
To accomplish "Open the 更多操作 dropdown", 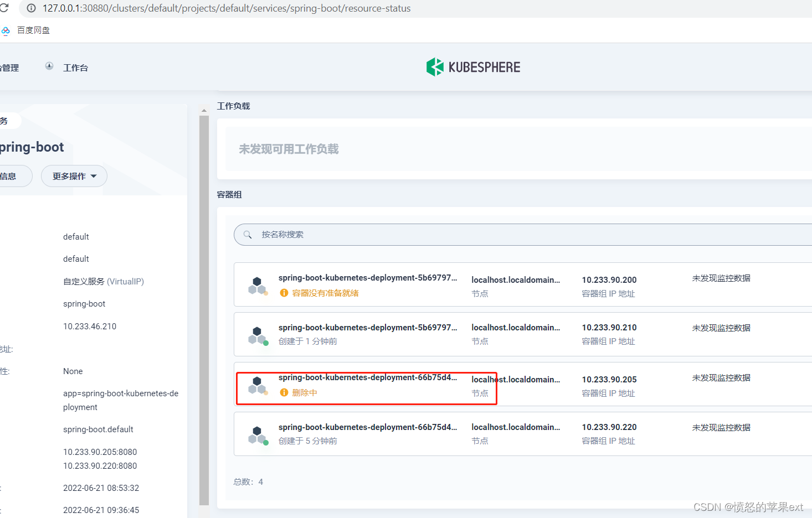I will [x=74, y=176].
